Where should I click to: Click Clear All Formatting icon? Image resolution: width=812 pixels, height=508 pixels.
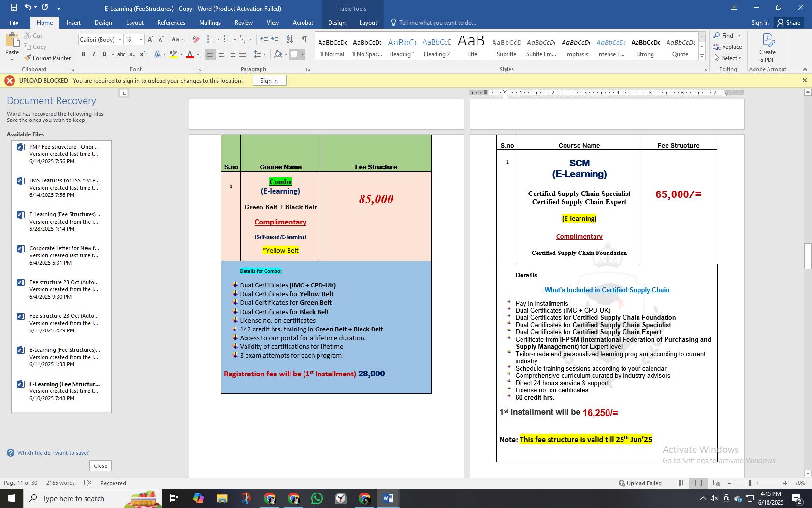(x=195, y=39)
